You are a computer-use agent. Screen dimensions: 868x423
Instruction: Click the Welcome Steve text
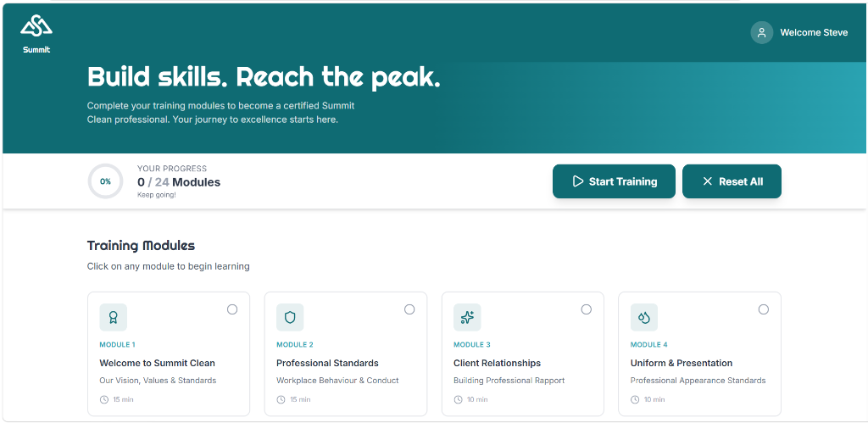[814, 33]
